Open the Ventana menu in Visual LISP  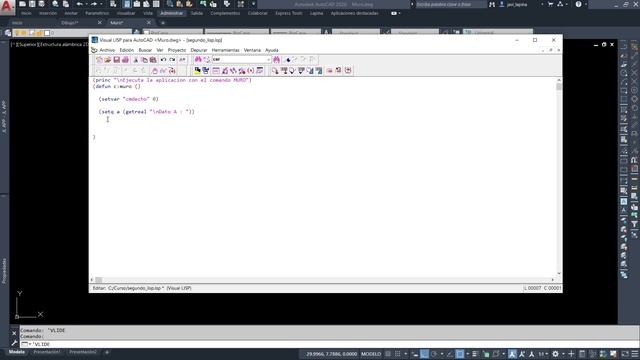pos(252,50)
